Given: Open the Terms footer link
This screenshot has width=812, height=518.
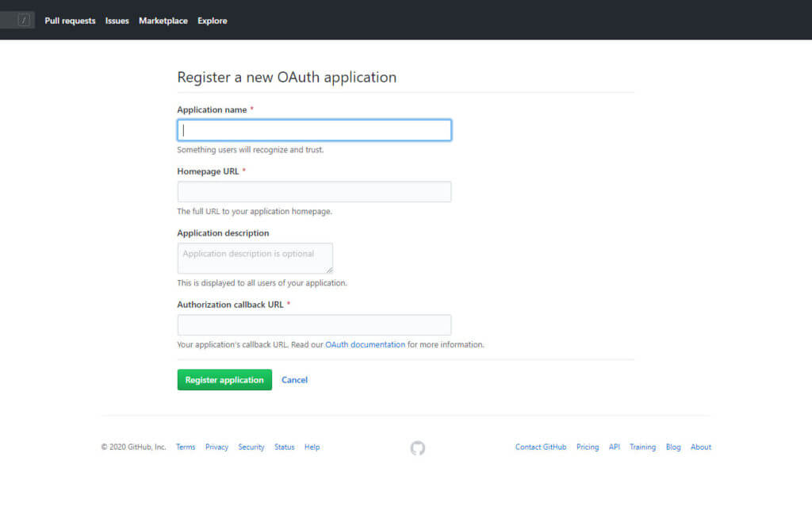Looking at the screenshot, I should (186, 447).
